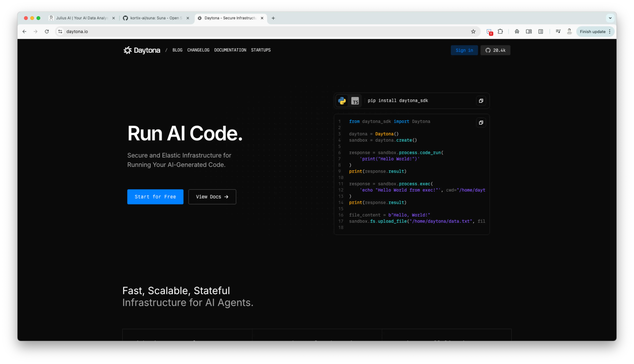Reload the daytona.io page
The width and height of the screenshot is (634, 364).
coord(47,32)
